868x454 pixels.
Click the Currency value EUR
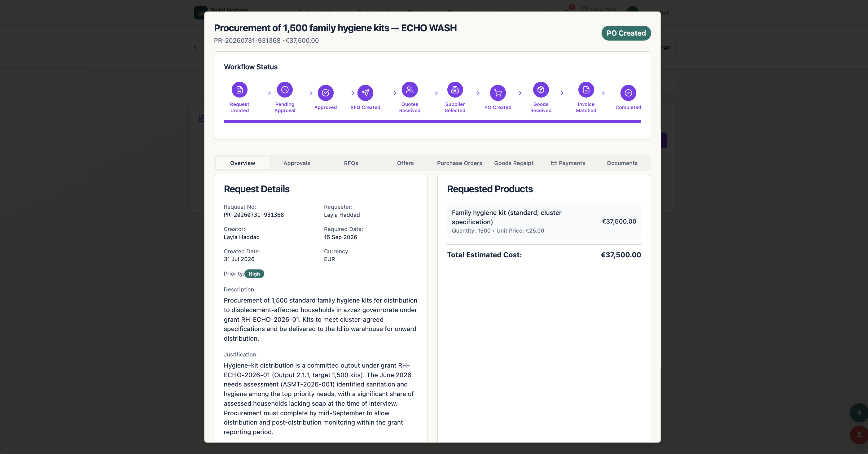[329, 259]
